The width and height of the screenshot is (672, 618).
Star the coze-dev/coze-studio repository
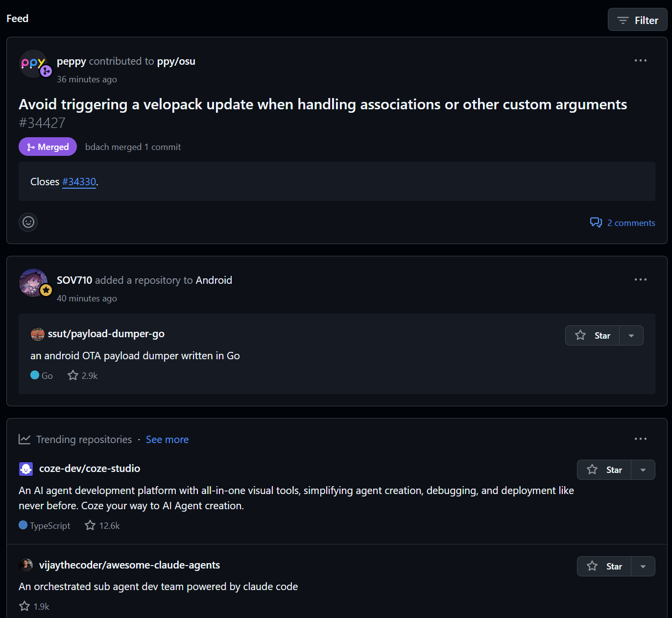pyautogui.click(x=604, y=470)
